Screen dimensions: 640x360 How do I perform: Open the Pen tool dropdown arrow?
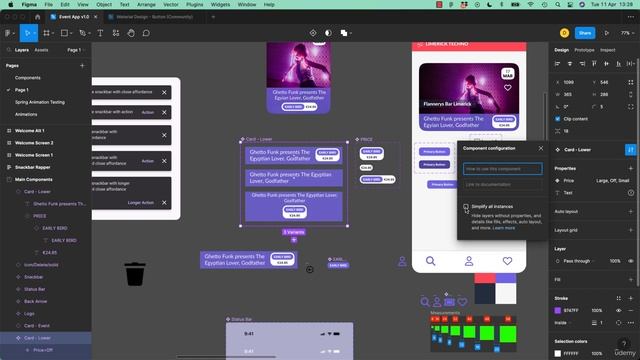point(89,33)
